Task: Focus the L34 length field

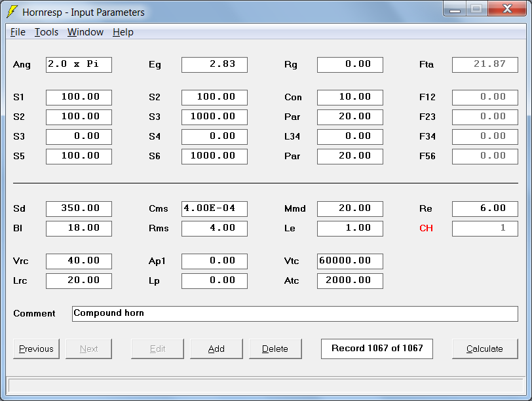Action: pos(350,137)
